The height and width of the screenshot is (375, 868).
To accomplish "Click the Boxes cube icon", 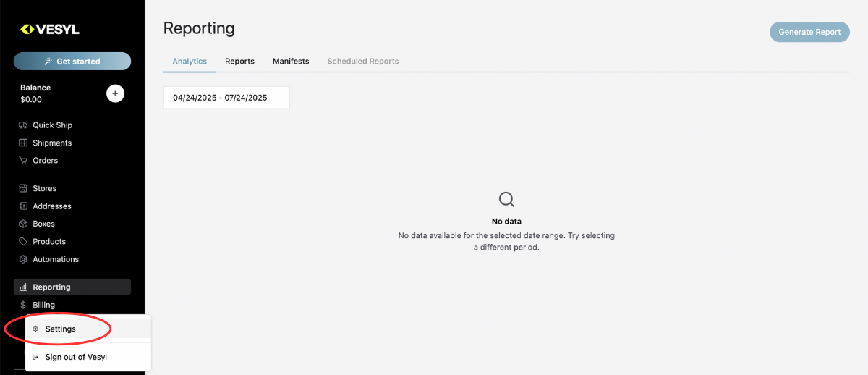I will click(23, 224).
